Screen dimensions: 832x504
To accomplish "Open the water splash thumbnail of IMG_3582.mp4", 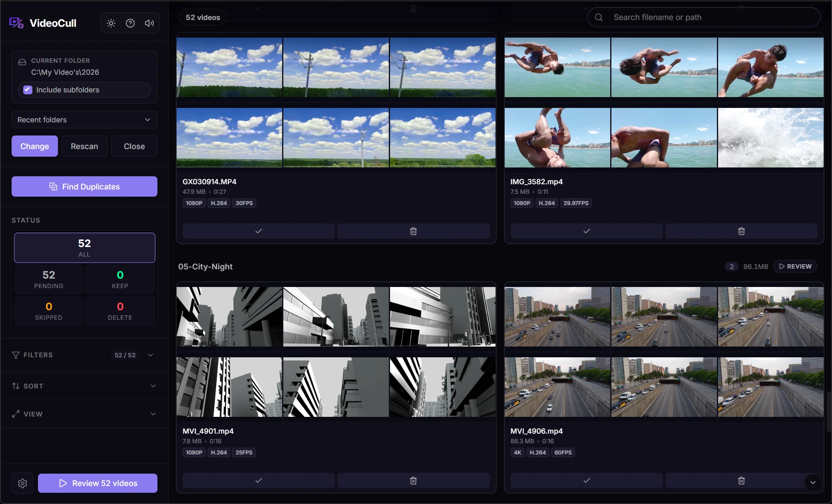I will [x=770, y=137].
